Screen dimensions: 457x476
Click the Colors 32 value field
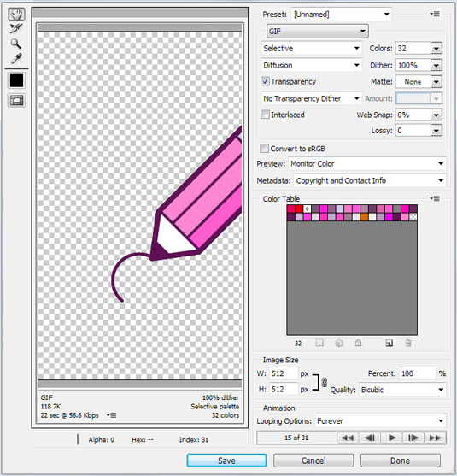(x=413, y=48)
